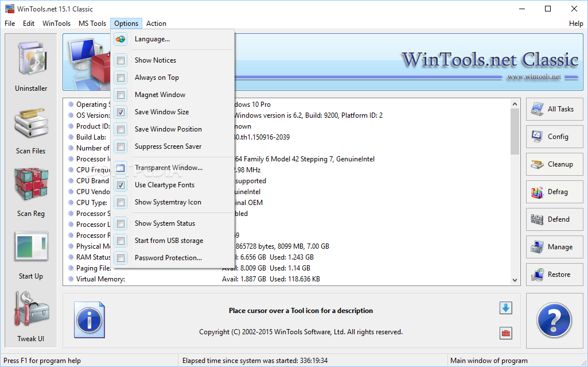Screen dimensions: 588x367
Task: Launch the Tweak UI toolbox icon
Action: (32, 308)
